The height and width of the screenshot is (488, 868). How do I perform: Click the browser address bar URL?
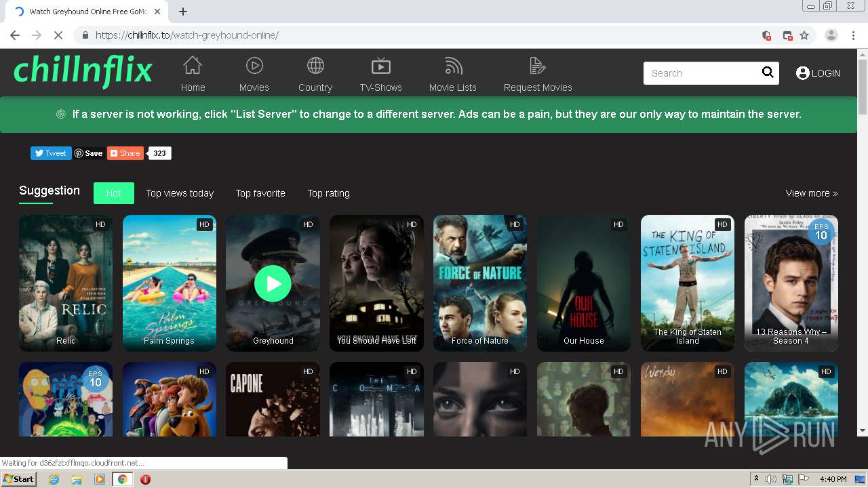pos(187,35)
